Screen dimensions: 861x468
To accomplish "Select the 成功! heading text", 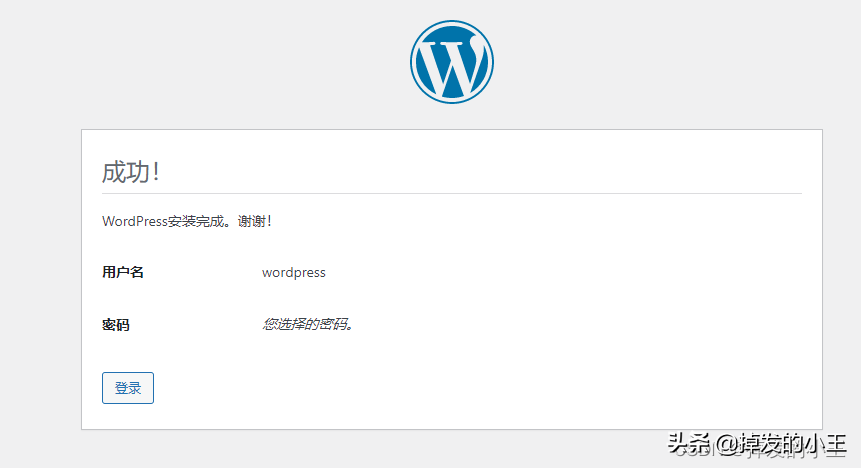I will tap(131, 172).
